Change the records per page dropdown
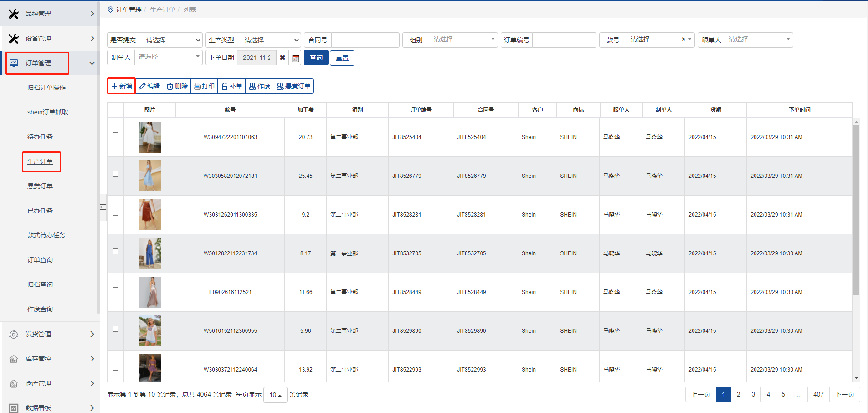 pos(275,395)
